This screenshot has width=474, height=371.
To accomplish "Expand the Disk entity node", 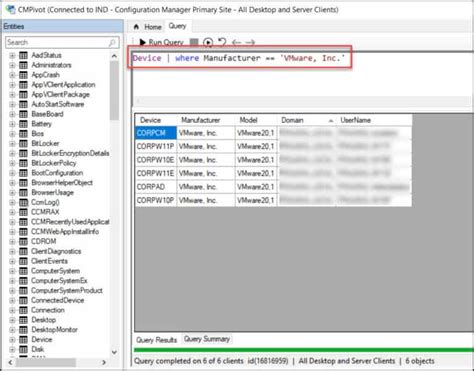I will (12, 349).
